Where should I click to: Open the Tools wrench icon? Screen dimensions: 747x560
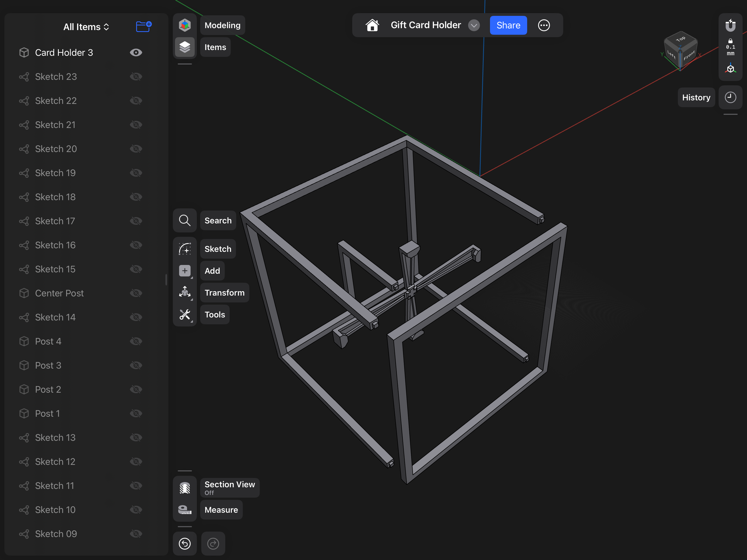tap(185, 314)
